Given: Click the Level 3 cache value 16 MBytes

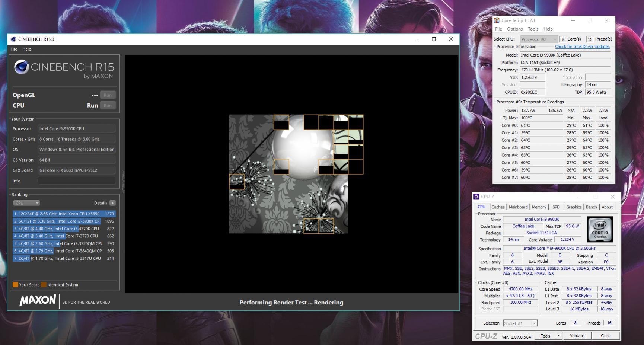Looking at the screenshot, I should [x=579, y=309].
